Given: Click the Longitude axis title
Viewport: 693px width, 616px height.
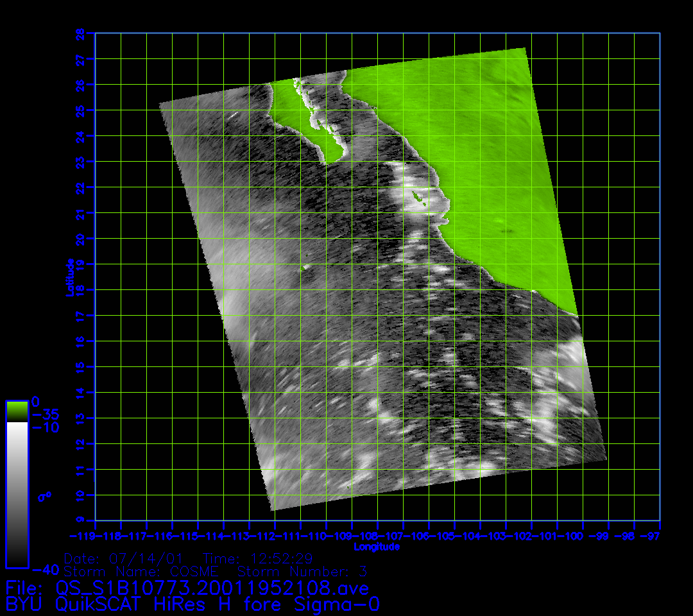Looking at the screenshot, I should click(377, 547).
